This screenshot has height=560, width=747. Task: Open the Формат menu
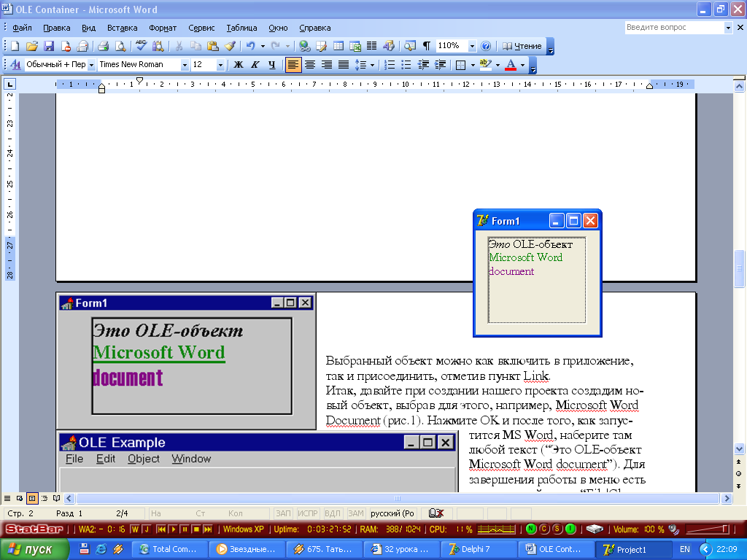(x=163, y=28)
